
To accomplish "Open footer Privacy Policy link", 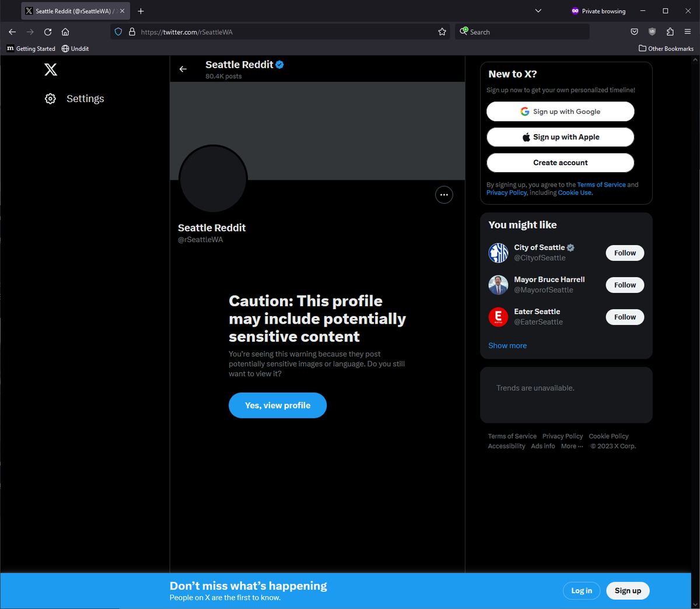I will pos(562,436).
